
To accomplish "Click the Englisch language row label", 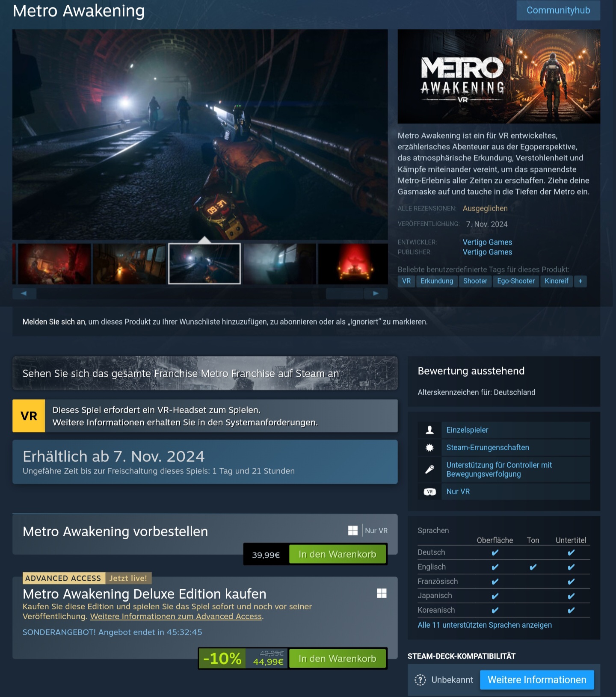I will [432, 567].
